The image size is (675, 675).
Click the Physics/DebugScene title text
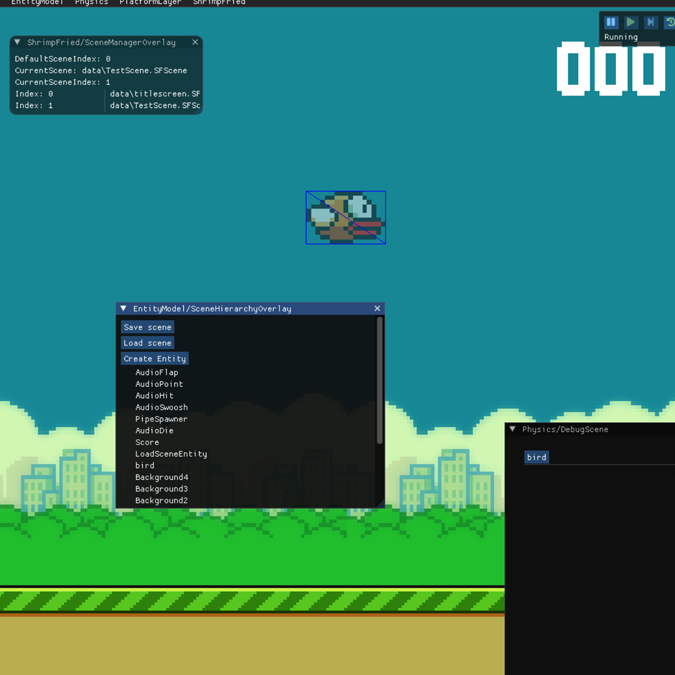click(x=565, y=429)
